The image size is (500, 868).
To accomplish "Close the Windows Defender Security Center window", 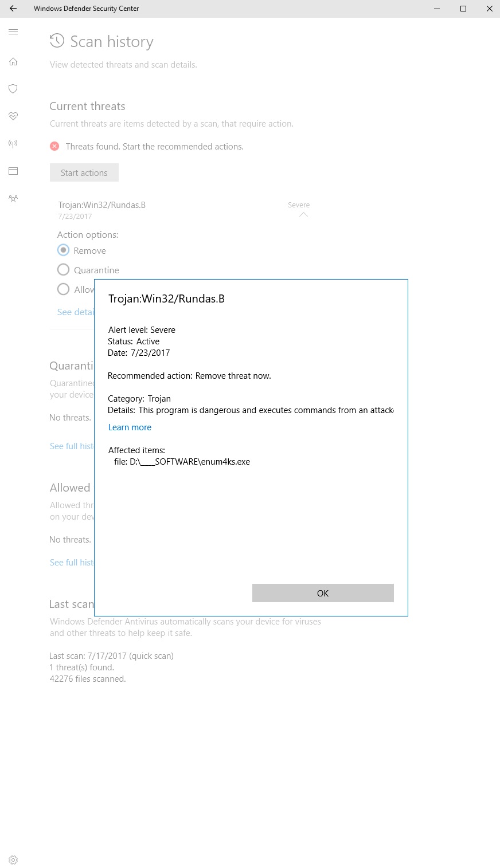I will pos(489,9).
